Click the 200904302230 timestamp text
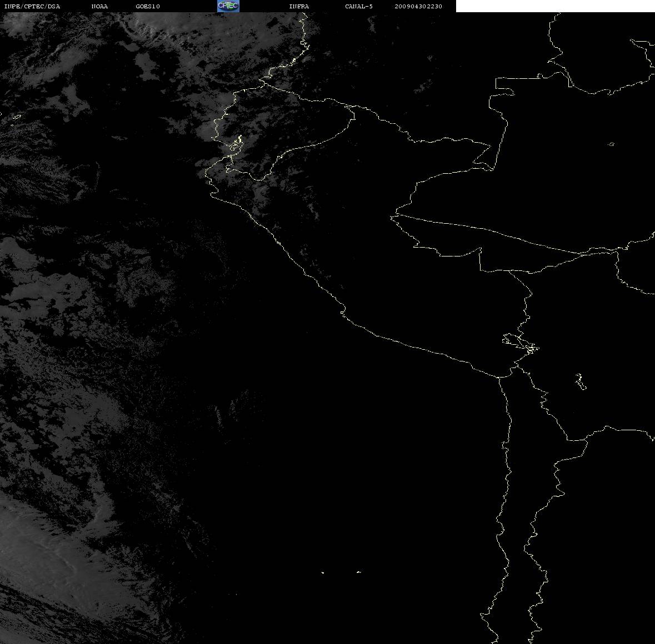Screen dimensions: 655x644 (x=418, y=6)
